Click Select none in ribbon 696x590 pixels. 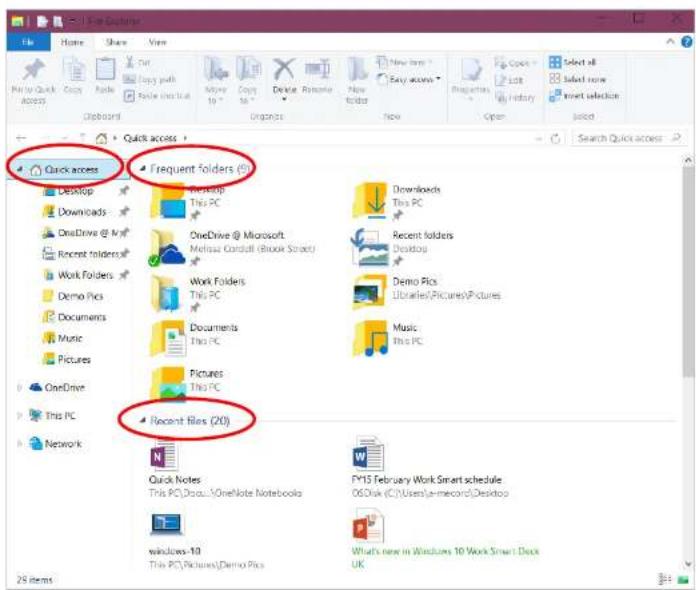pos(577,79)
